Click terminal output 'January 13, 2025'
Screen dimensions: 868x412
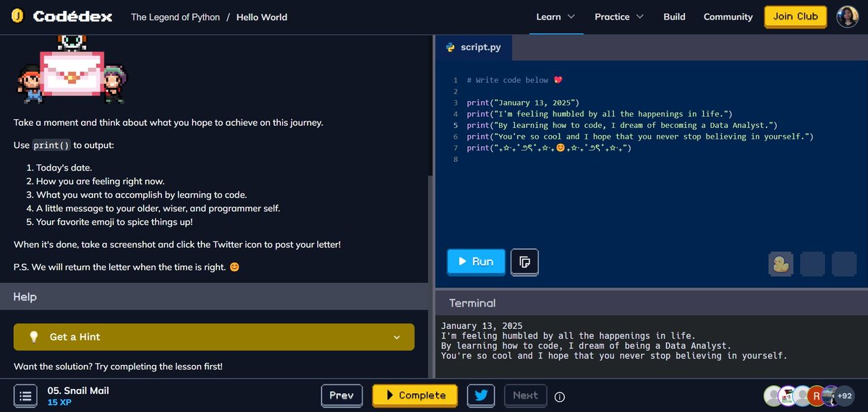pos(482,326)
